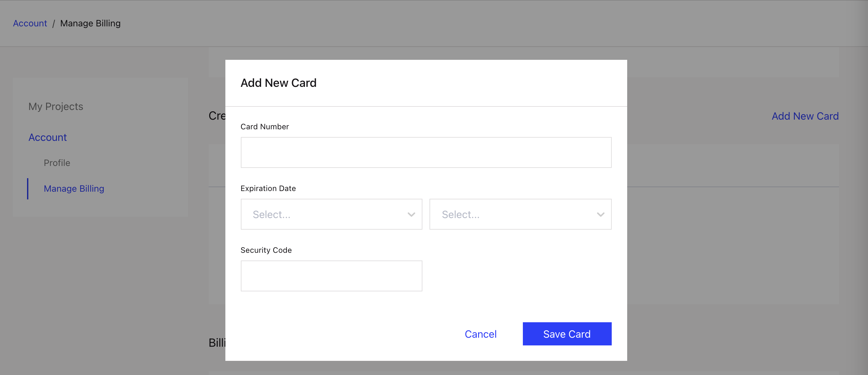
Task: Click the Add New Card link at the right
Action: (805, 116)
